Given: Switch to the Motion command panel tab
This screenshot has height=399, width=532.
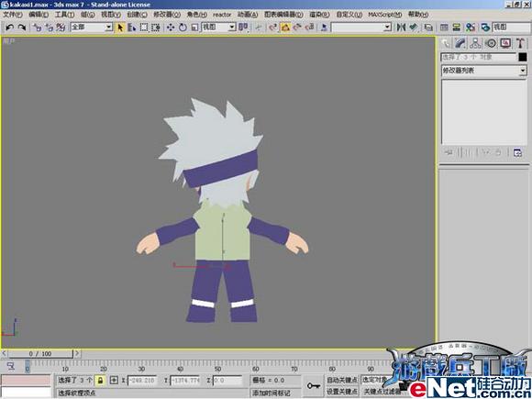Looking at the screenshot, I should (491, 43).
